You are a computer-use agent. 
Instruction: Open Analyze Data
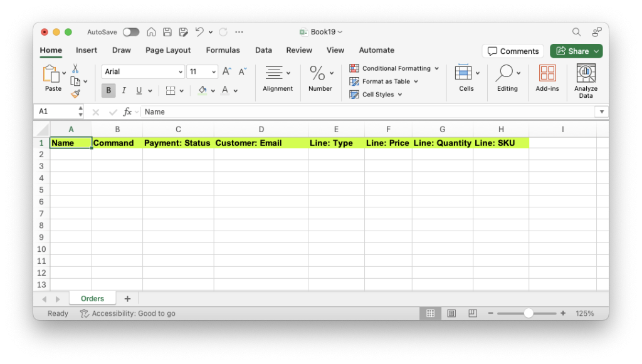[x=586, y=79]
